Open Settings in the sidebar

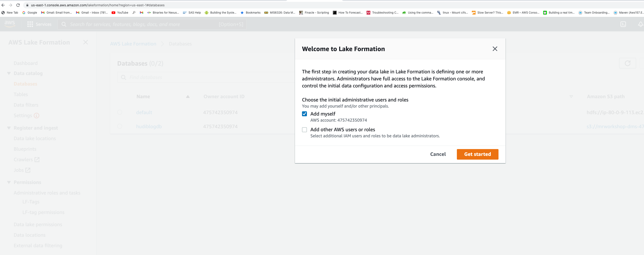pyautogui.click(x=22, y=115)
